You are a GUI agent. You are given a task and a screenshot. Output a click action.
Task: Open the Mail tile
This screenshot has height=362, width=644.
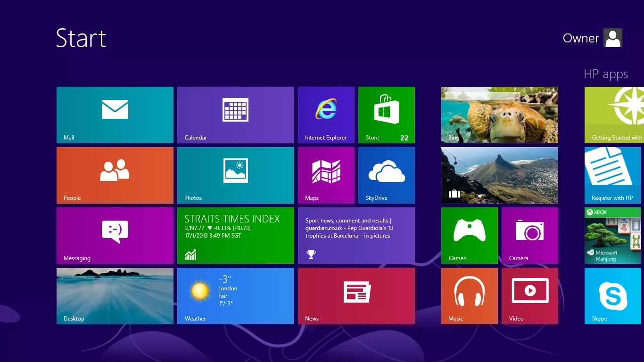(115, 115)
